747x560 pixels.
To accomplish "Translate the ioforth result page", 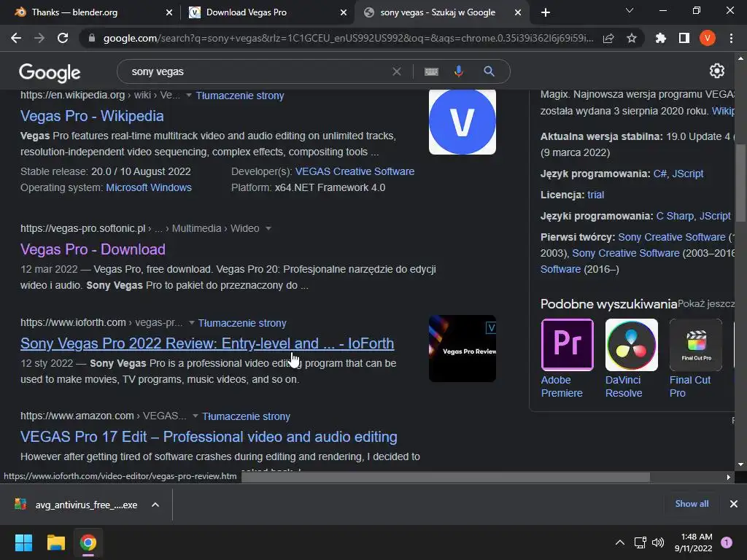I will click(242, 323).
